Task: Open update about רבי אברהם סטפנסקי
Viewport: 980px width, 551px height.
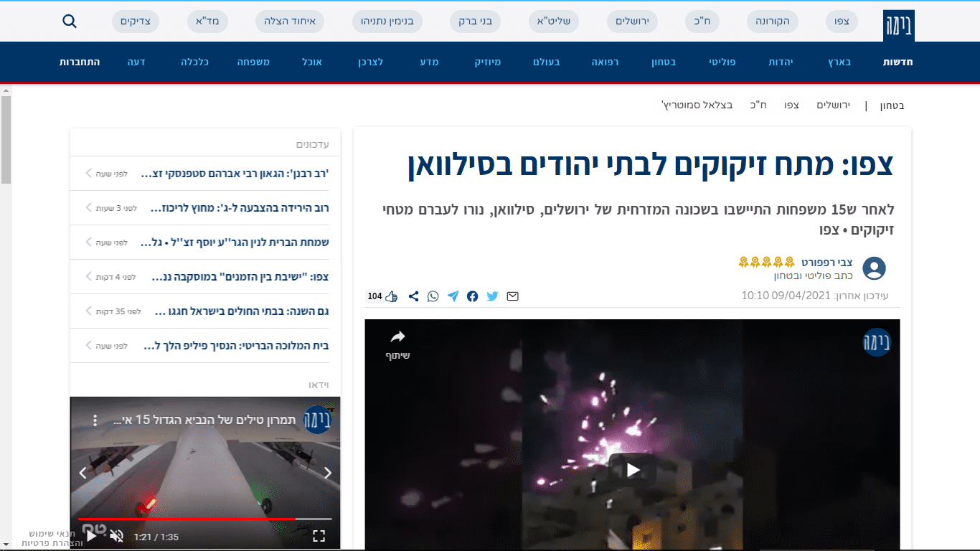Action: coord(235,174)
